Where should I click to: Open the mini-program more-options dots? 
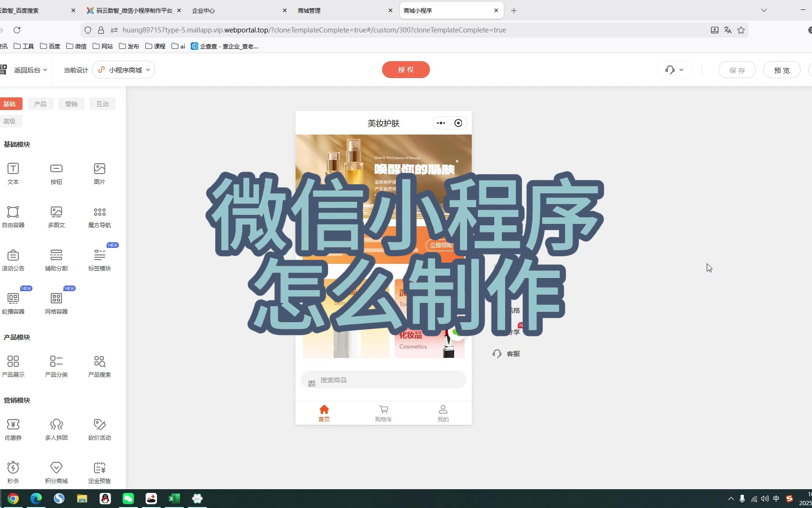click(441, 123)
